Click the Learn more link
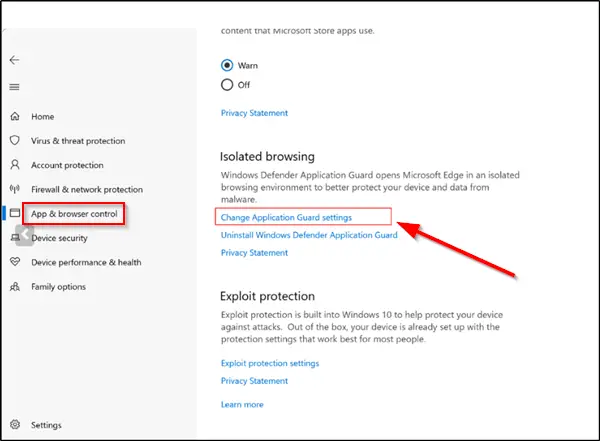This screenshot has width=600, height=441. point(242,405)
